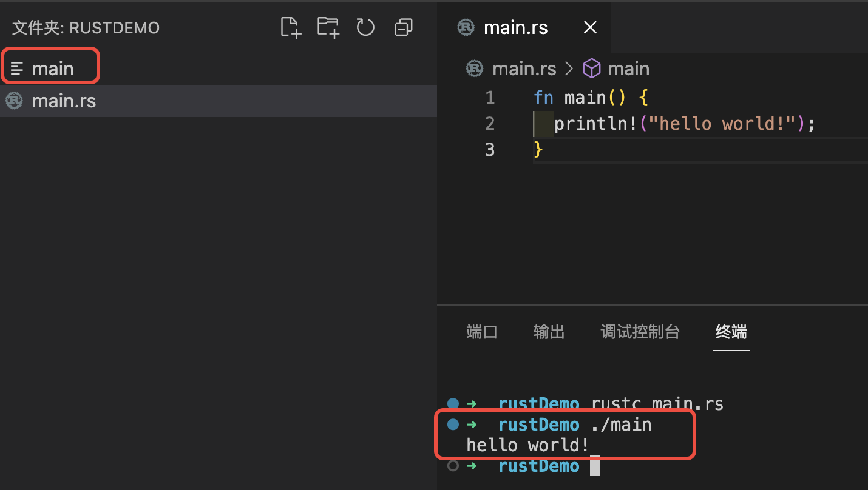
Task: Collapse all folders using the collapse icon
Action: click(404, 27)
